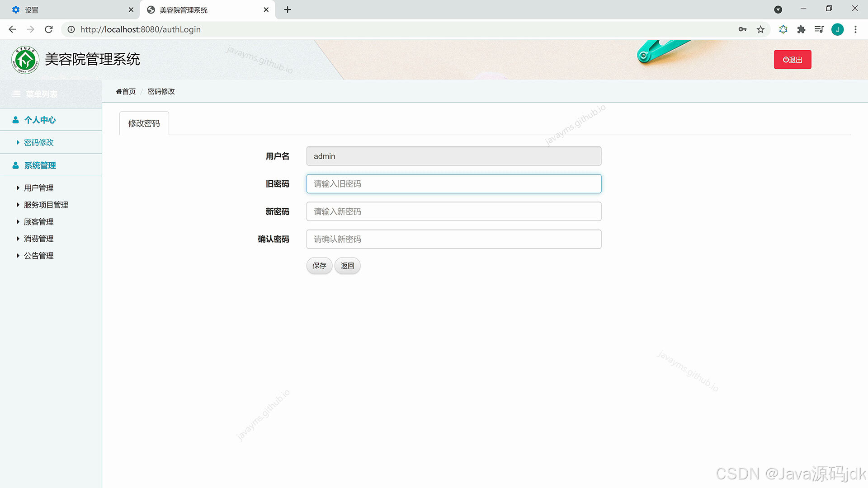Close the 美容院管理系统 browser tab

pyautogui.click(x=266, y=9)
